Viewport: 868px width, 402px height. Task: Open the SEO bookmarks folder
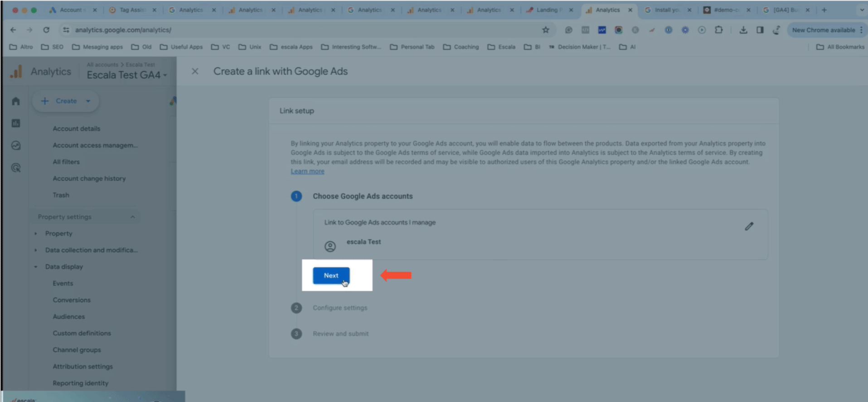pos(52,47)
